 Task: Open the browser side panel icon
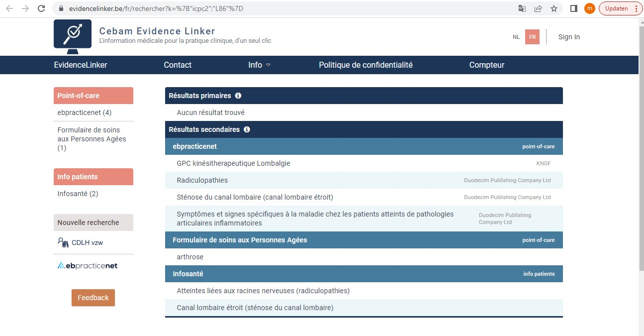click(x=573, y=8)
